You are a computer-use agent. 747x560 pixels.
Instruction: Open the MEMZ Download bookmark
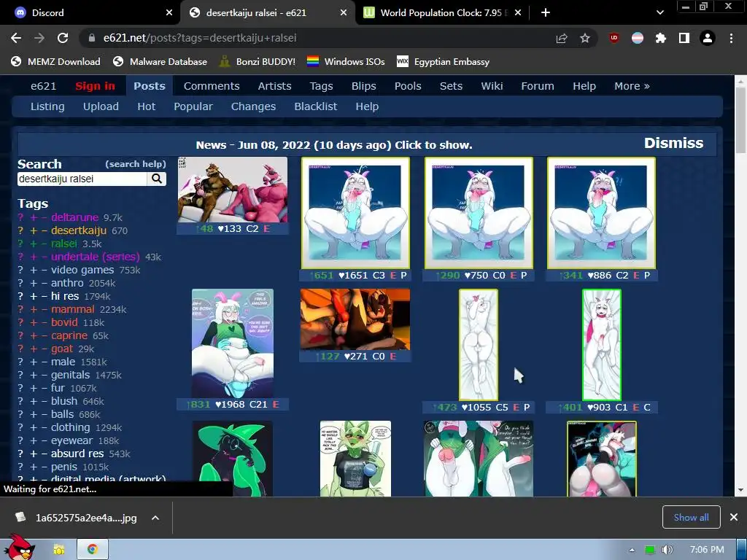pyautogui.click(x=55, y=61)
